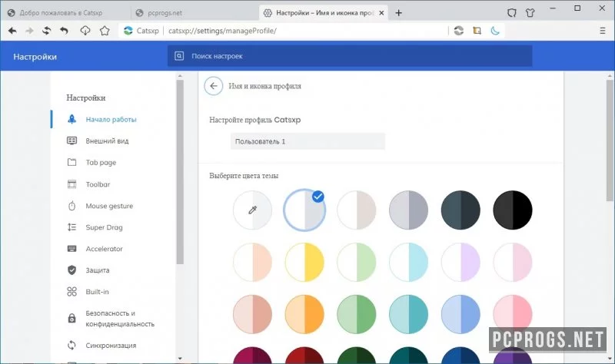Click the undo closed tab arrow icon
Viewport: 615px width, 364px height.
point(64,31)
